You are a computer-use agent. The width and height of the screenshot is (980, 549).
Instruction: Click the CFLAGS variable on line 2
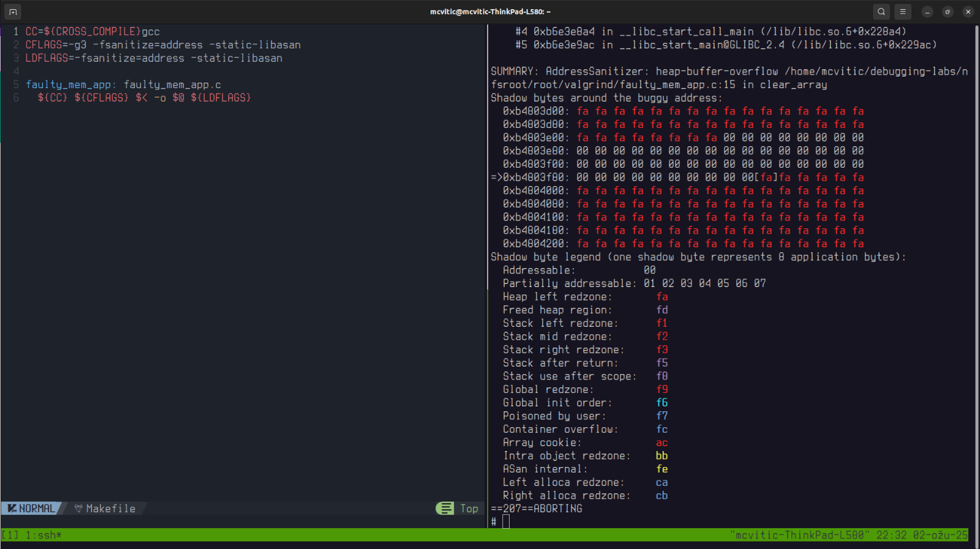[x=43, y=45]
